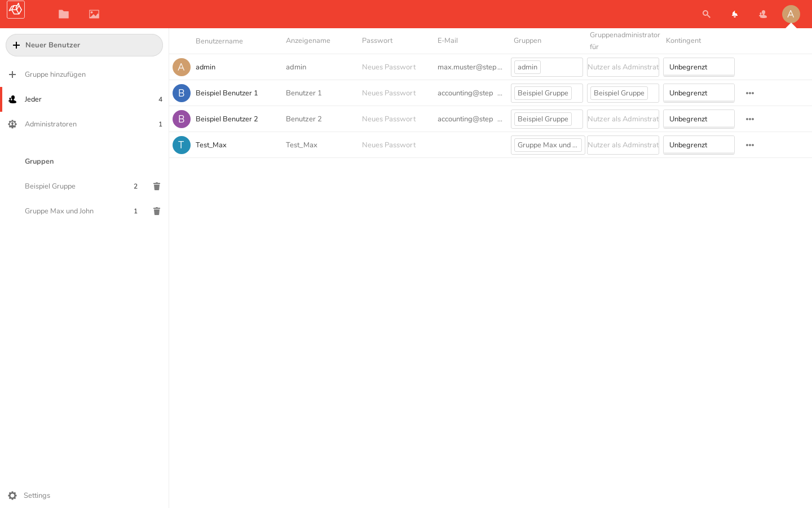
Task: Open the notifications bell icon
Action: tap(734, 14)
